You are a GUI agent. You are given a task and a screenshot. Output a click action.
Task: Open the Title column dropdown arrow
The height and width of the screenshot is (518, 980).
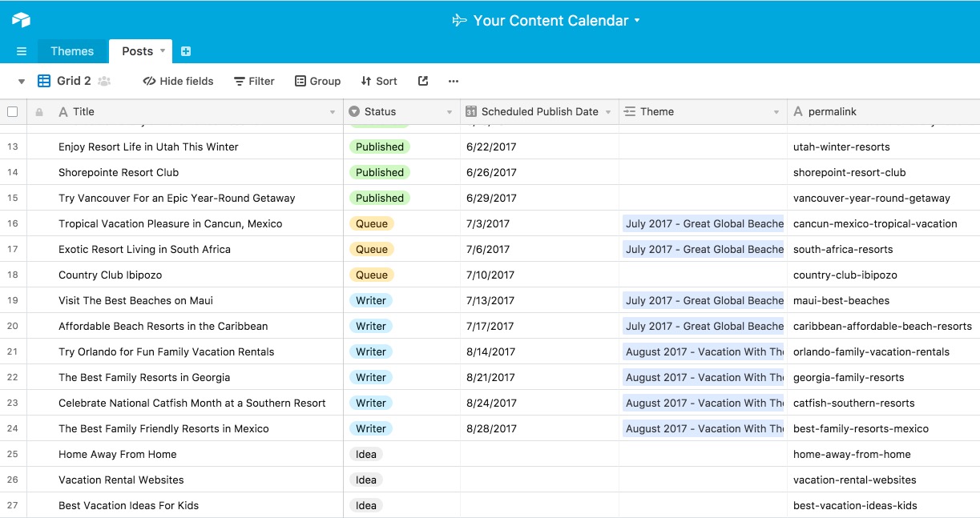(x=333, y=112)
